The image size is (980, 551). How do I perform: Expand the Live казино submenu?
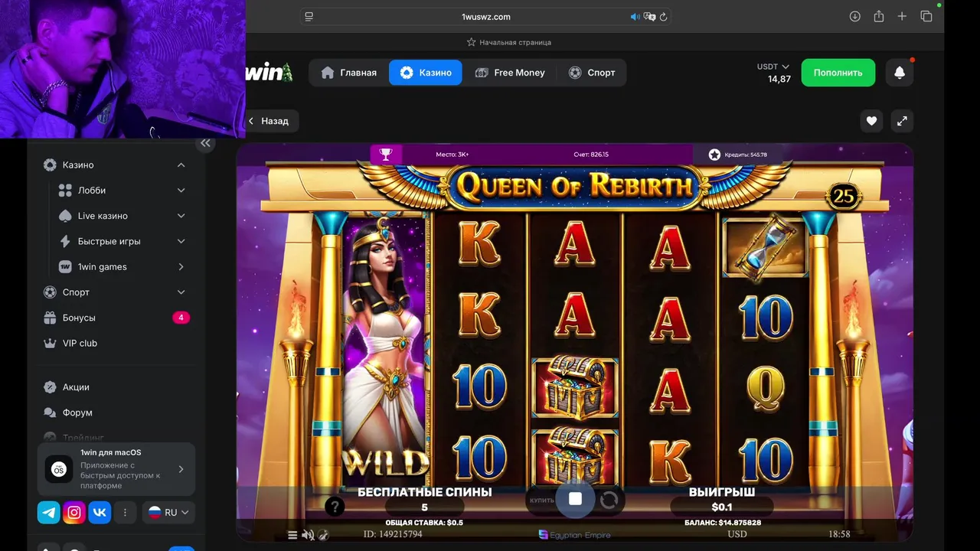pyautogui.click(x=181, y=216)
